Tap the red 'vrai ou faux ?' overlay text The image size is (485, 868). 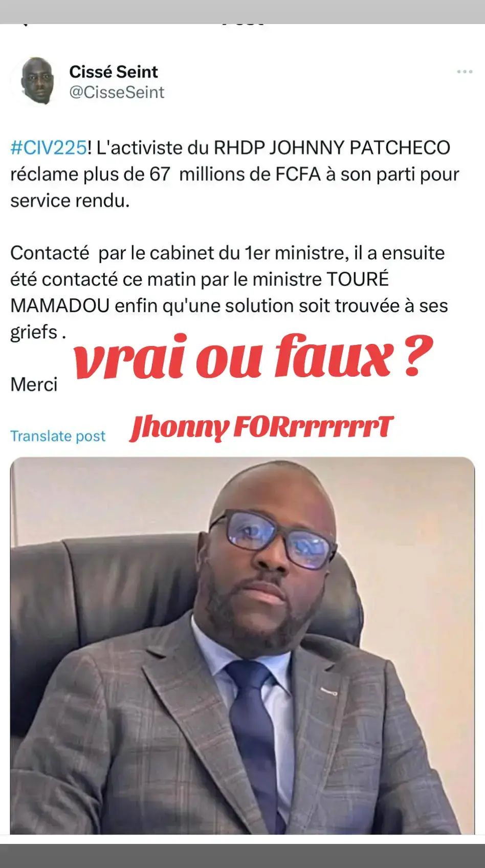click(x=253, y=357)
